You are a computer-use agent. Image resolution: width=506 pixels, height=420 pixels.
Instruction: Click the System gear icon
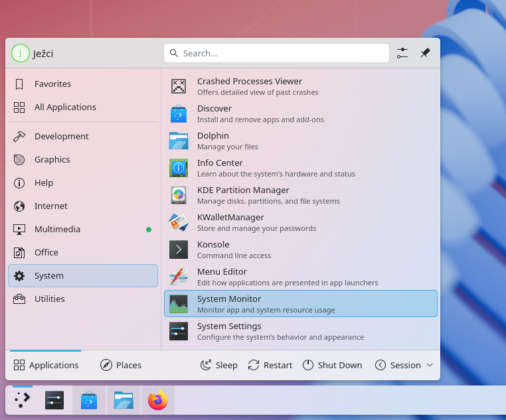[x=19, y=275]
